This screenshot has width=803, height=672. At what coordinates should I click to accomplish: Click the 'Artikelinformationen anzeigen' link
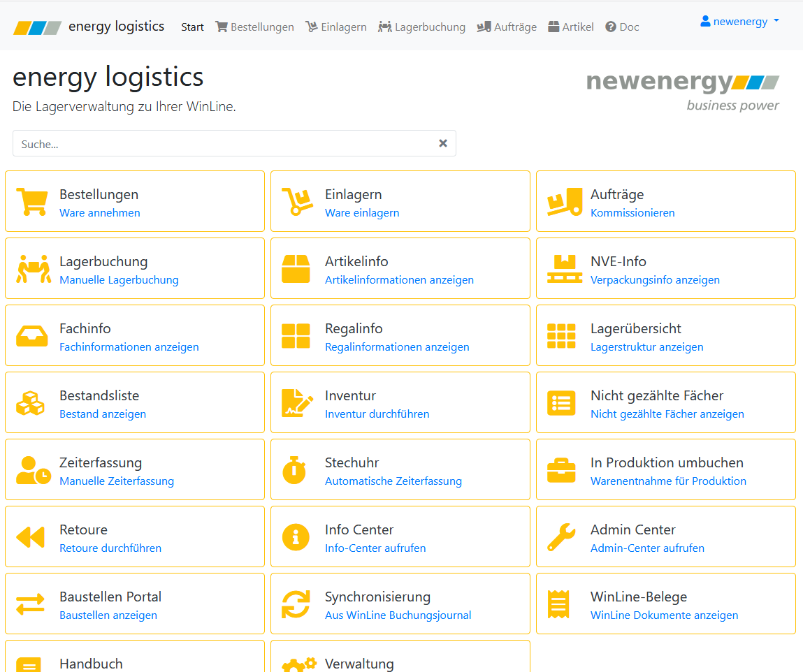click(x=399, y=280)
